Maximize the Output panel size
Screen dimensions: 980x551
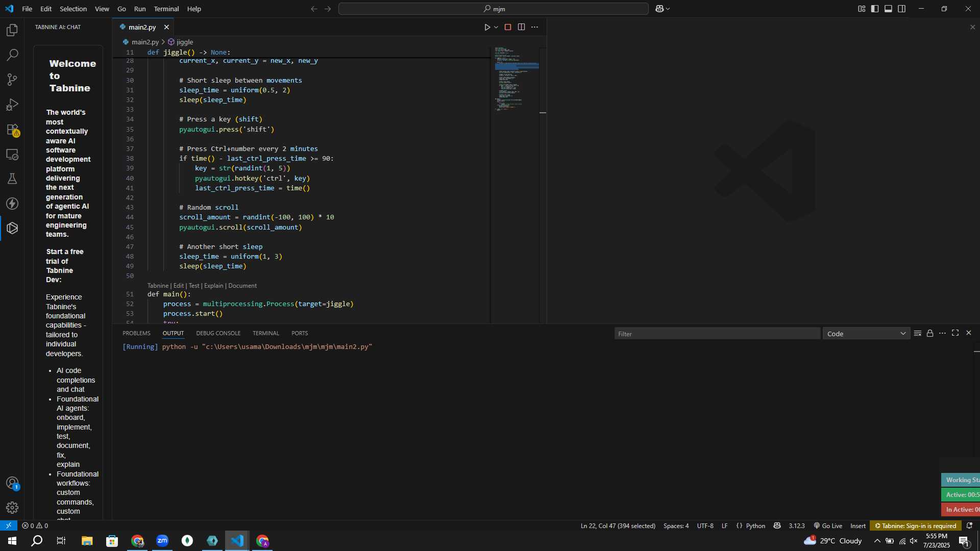(955, 333)
